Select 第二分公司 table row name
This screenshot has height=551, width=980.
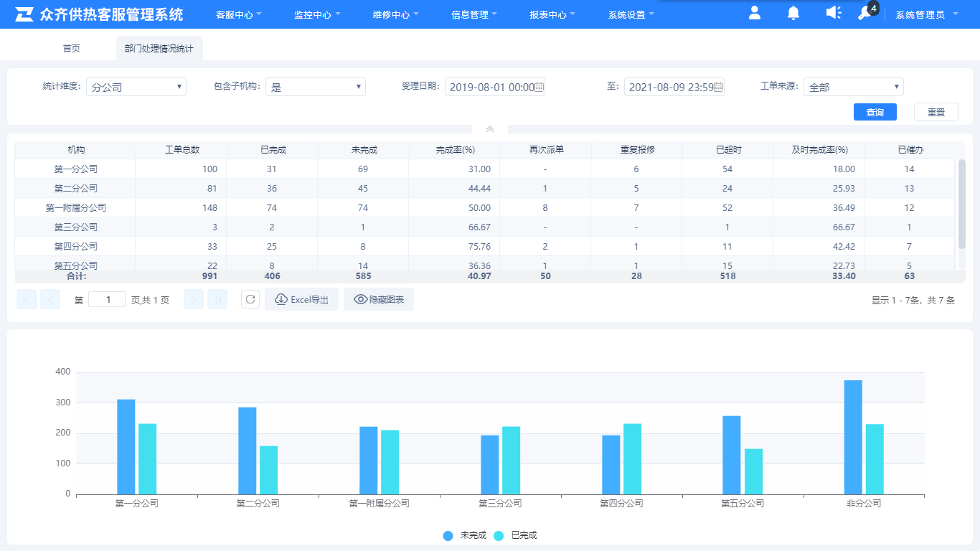[x=76, y=189]
